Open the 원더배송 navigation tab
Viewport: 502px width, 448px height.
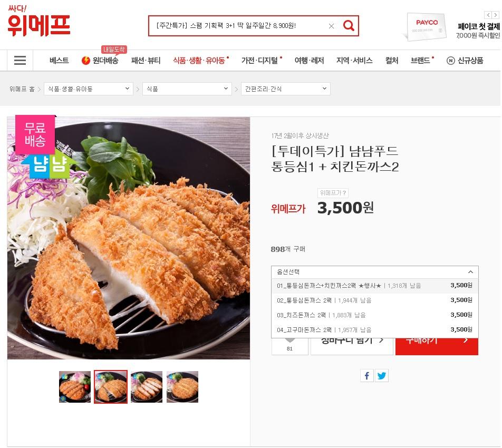(100, 61)
